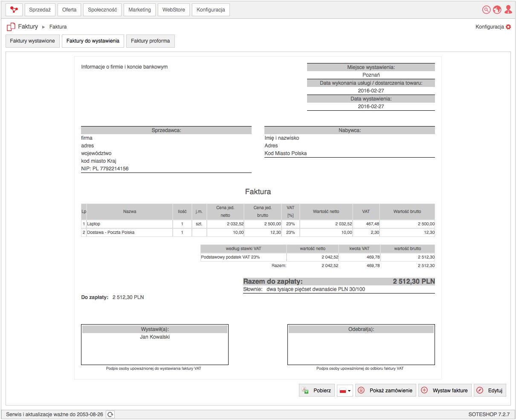Click the refresh icon beside the update date

110,414
